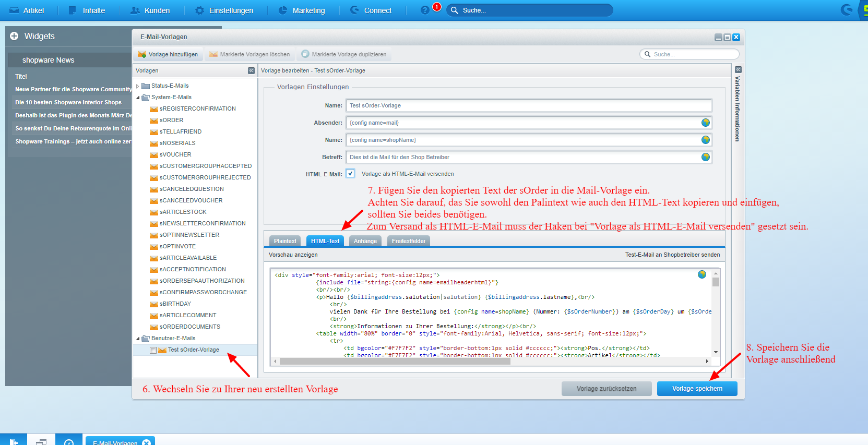This screenshot has height=445, width=868.
Task: Click the editor's vertical scrollbar thumb
Action: 716,282
